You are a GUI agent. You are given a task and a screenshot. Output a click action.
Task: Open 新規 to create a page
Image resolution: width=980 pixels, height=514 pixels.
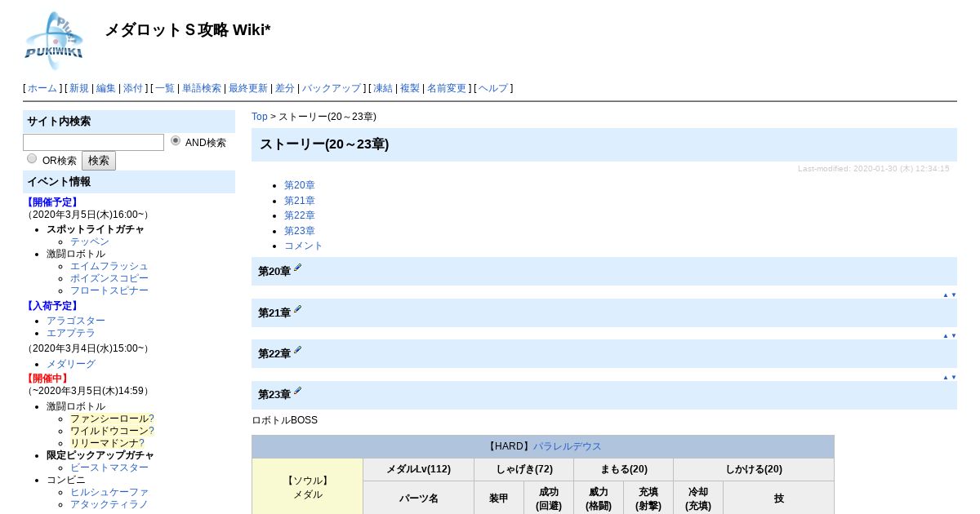(79, 88)
